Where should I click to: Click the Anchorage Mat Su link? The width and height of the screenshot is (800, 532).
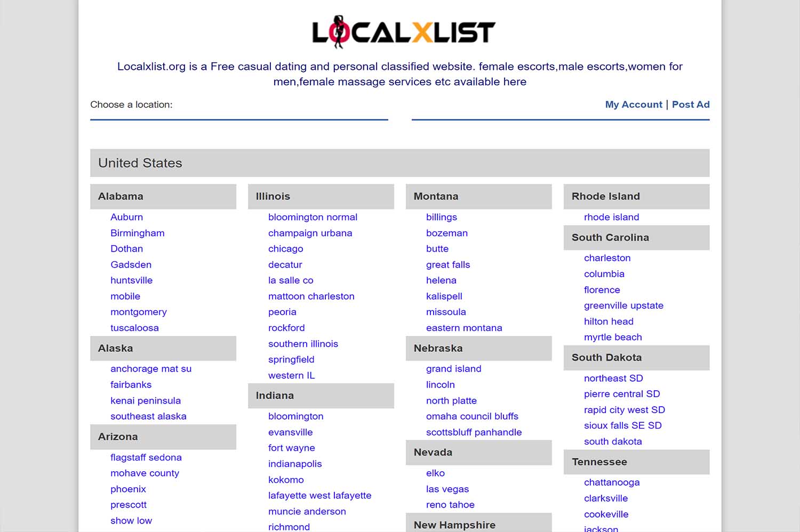click(151, 368)
